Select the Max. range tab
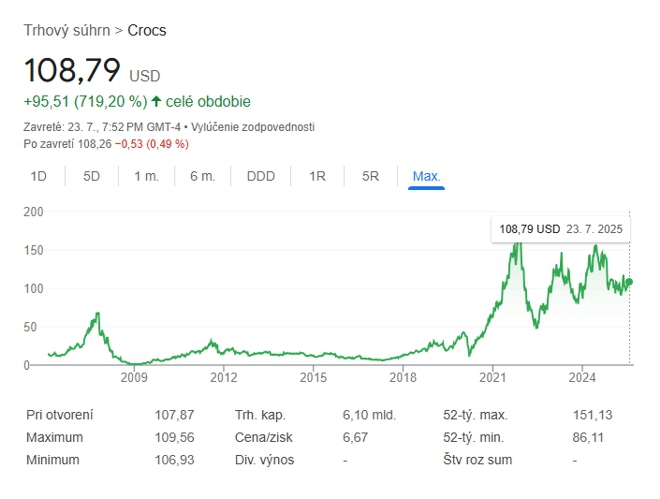 pyautogui.click(x=426, y=176)
